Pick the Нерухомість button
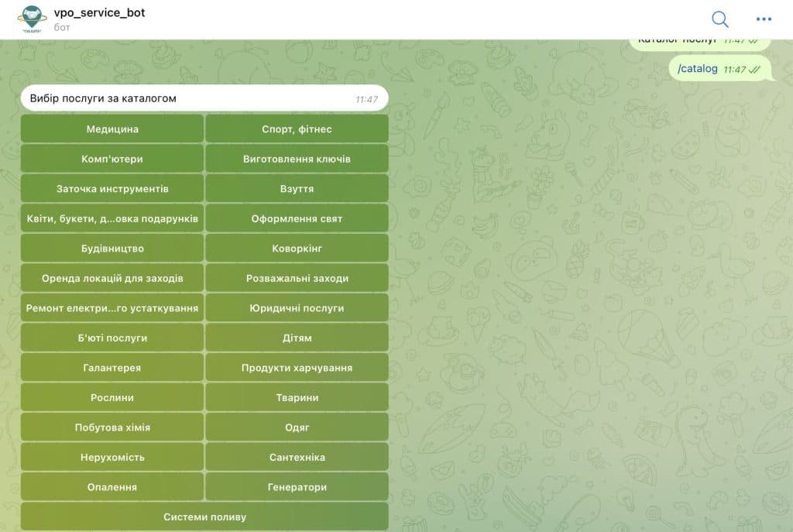Screen dimensions: 793x532 (x=112, y=457)
